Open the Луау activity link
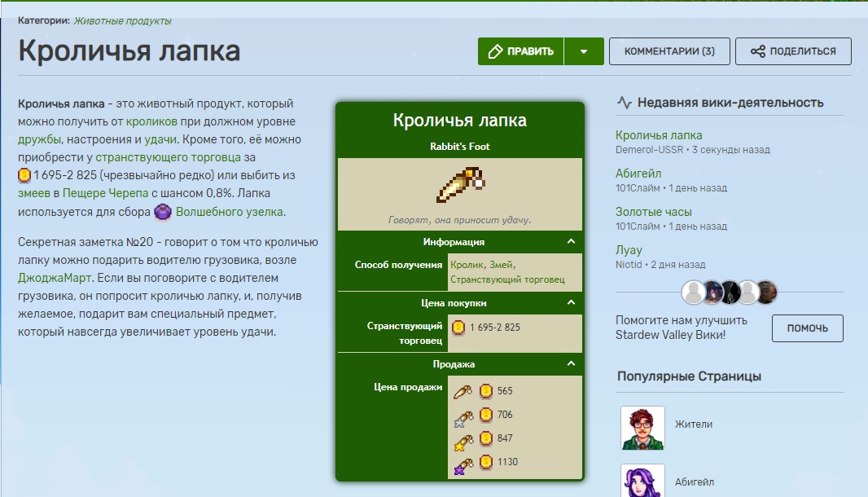 coord(629,250)
